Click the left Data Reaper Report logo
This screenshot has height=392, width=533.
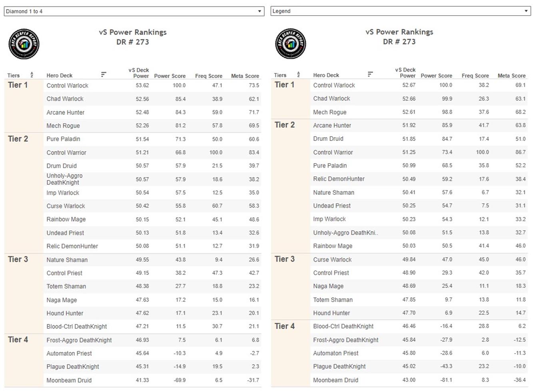click(24, 44)
